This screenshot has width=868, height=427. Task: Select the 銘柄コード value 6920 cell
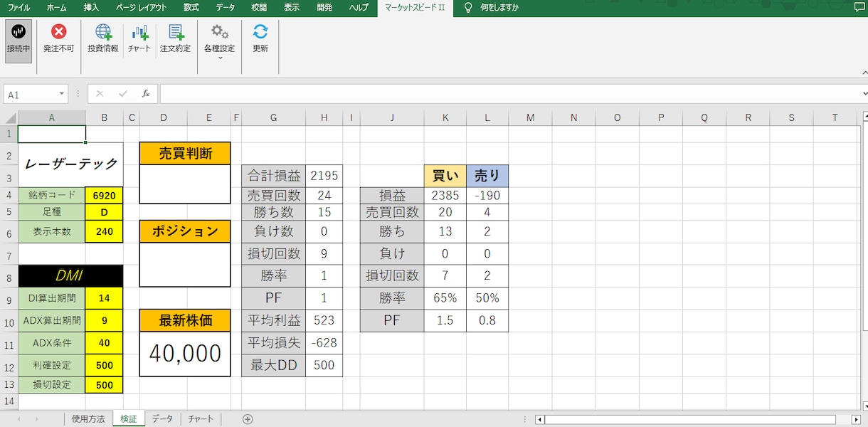pos(104,195)
